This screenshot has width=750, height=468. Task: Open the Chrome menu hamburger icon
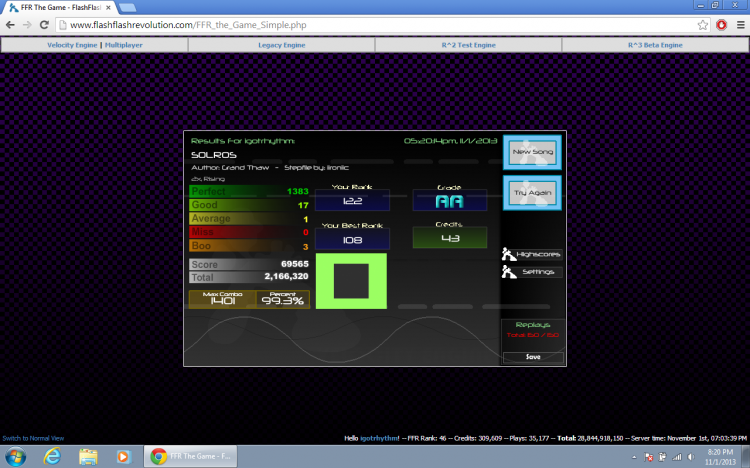tap(740, 25)
